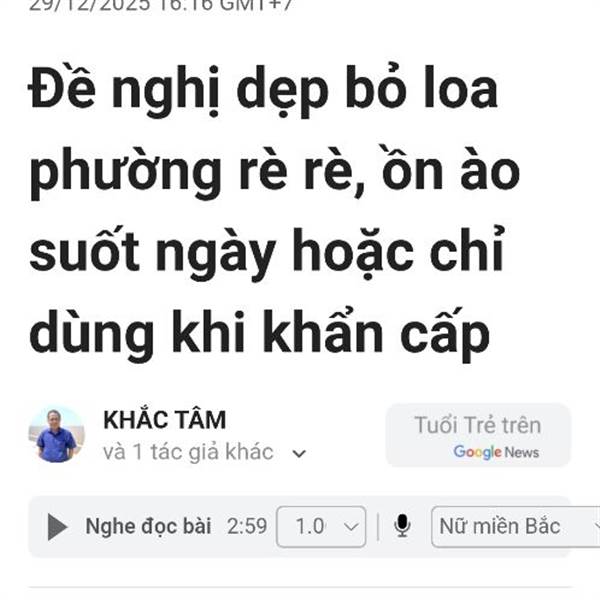Click the divider between speed and microphone
Screen dimensions: 600x600
coord(378,527)
